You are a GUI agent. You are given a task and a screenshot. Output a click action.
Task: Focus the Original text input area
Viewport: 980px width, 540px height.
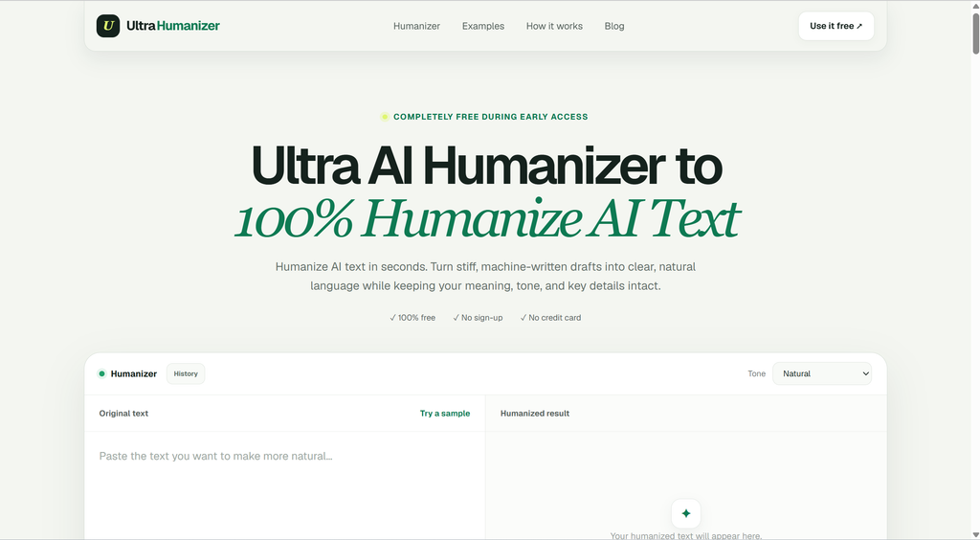point(284,485)
